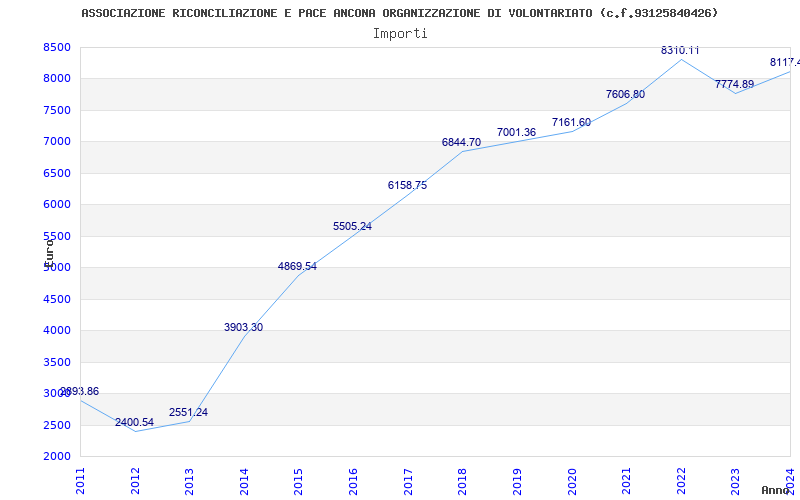Click the data label 8310.11
The image size is (800, 500).
point(680,51)
